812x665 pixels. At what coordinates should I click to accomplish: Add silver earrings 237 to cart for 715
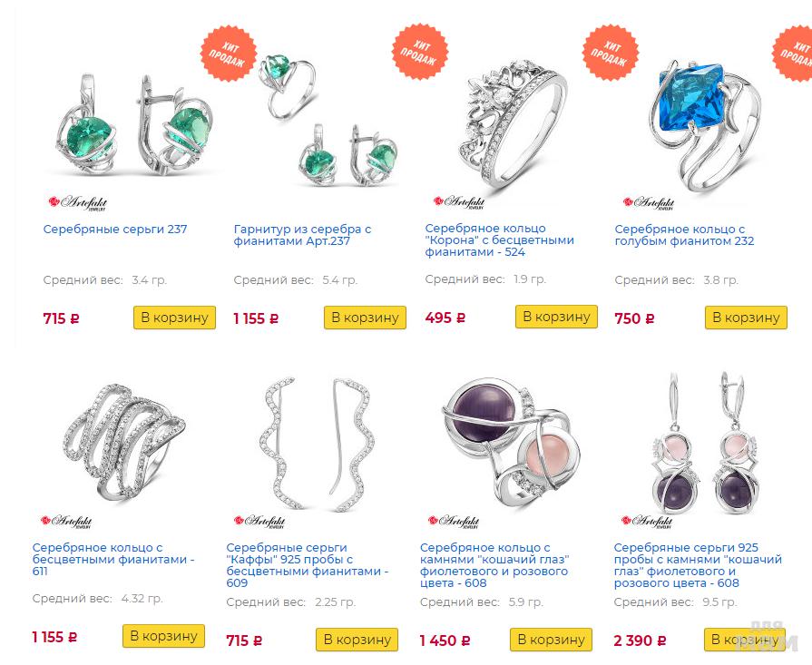(x=174, y=318)
